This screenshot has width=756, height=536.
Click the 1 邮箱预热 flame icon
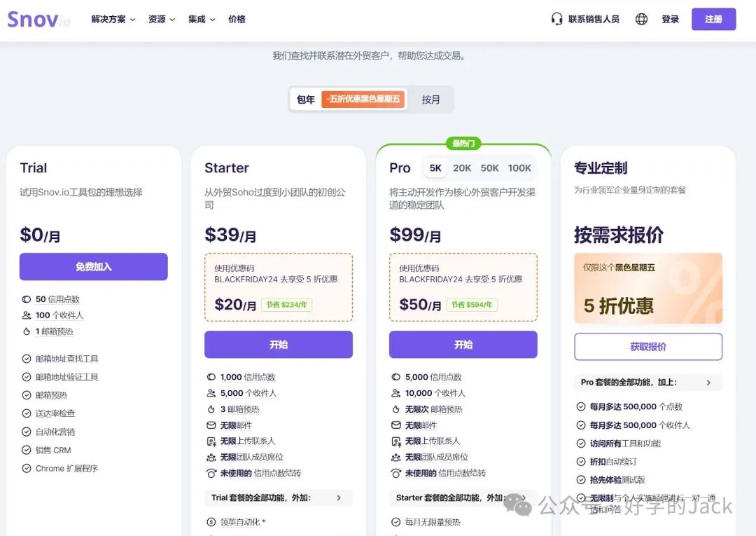pyautogui.click(x=26, y=331)
